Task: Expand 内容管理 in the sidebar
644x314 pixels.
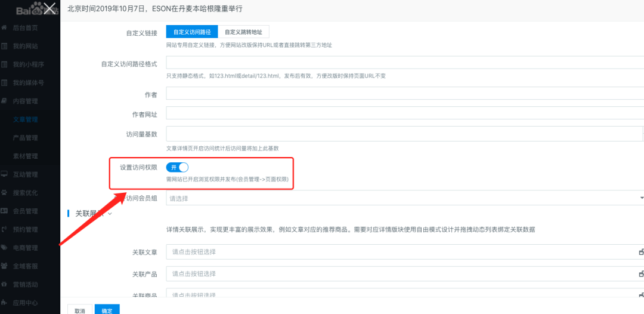Action: click(25, 101)
